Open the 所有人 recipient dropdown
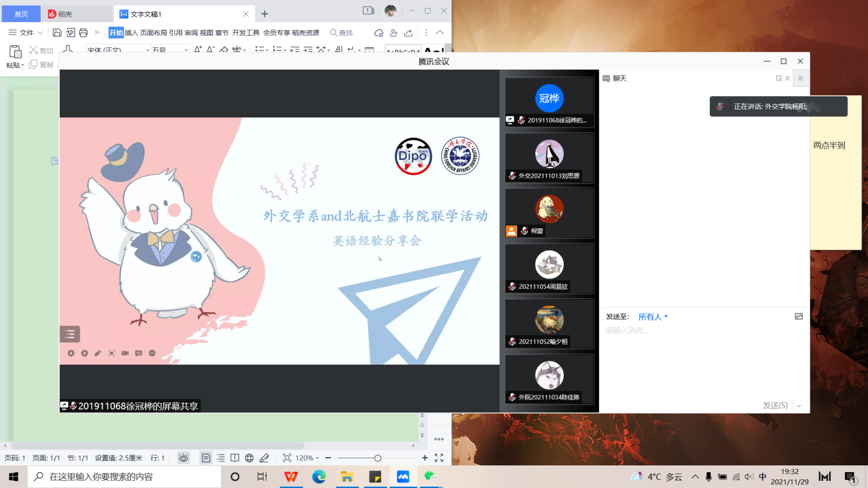This screenshot has width=868, height=488. pos(653,317)
